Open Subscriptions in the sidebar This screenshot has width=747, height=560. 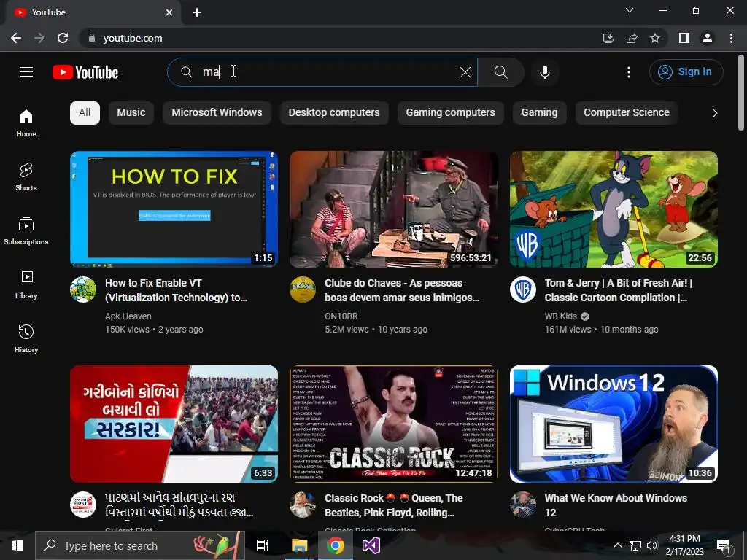(x=26, y=230)
